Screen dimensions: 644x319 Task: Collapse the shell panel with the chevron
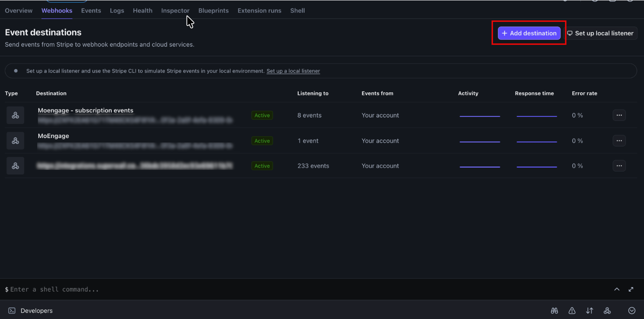(617, 289)
